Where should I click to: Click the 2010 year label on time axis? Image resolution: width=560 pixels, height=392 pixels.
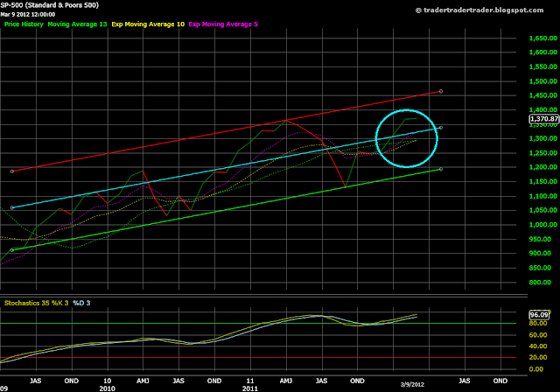107,388
